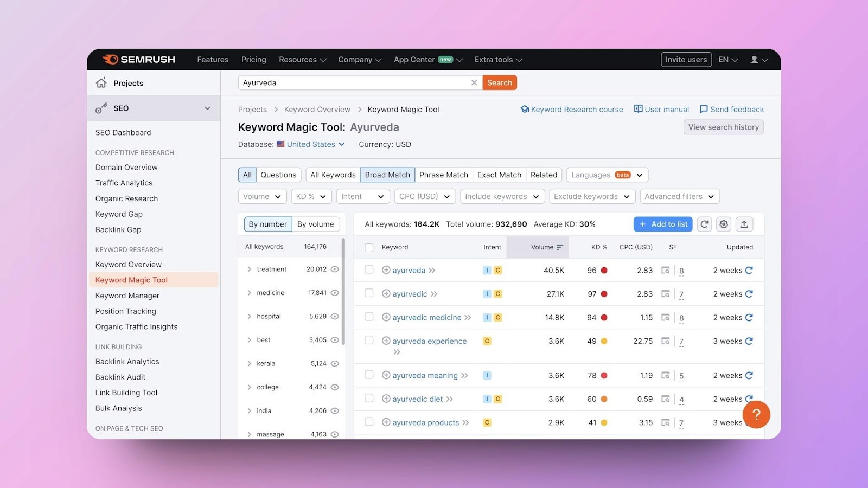This screenshot has height=488, width=868.
Task: Change the United States database
Action: pyautogui.click(x=311, y=144)
